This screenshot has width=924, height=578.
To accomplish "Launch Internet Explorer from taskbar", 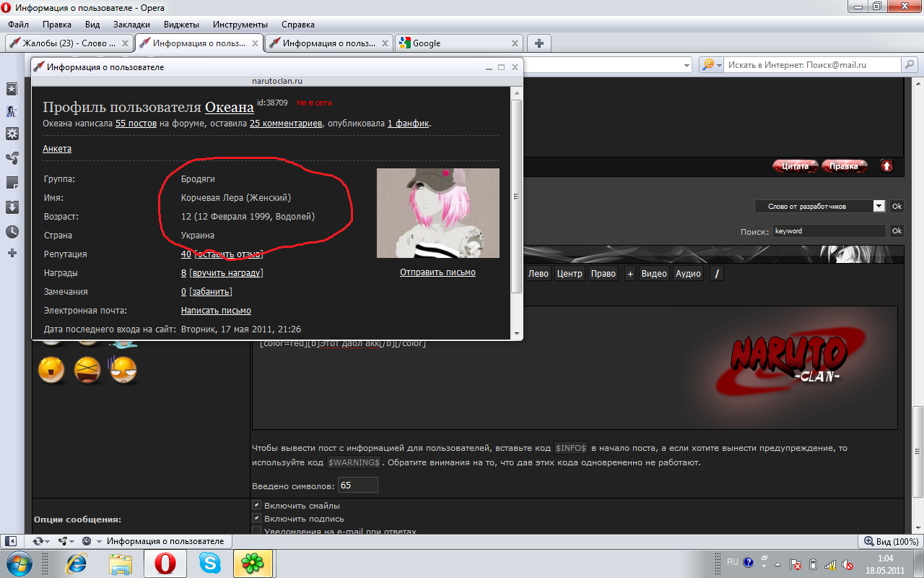I will (x=76, y=562).
